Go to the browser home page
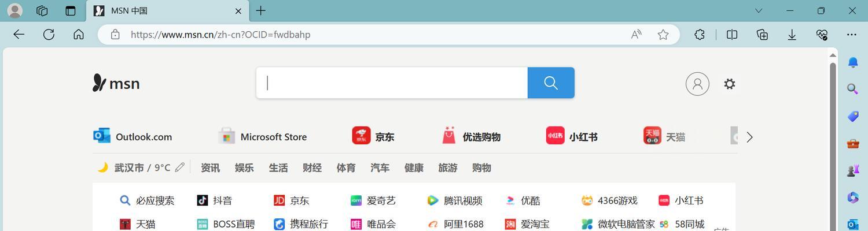 (x=79, y=35)
